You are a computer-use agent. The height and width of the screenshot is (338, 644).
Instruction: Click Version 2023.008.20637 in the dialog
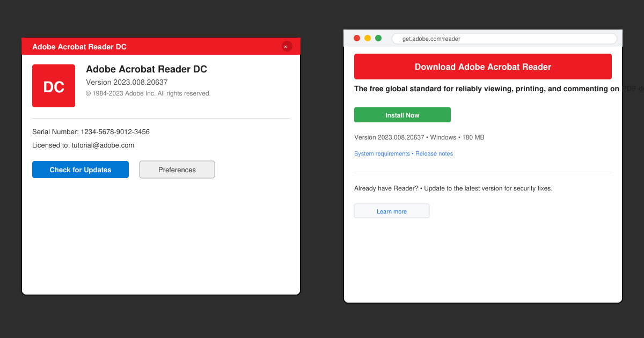pyautogui.click(x=127, y=82)
